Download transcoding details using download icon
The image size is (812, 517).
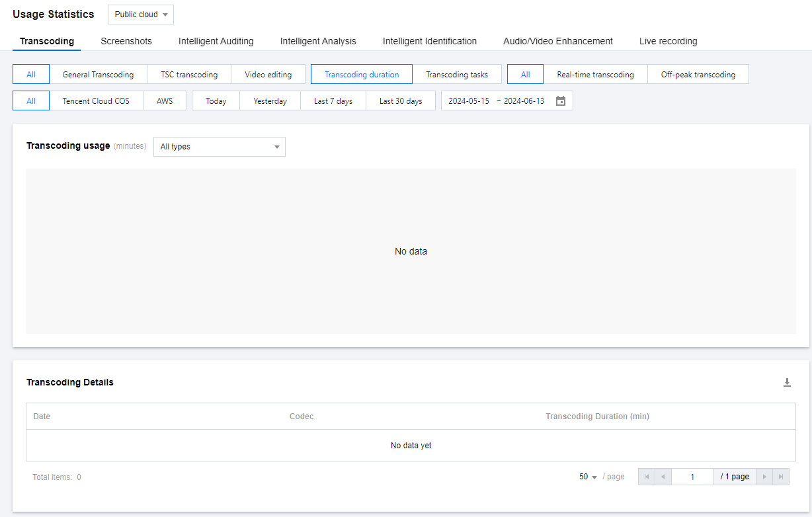787,383
